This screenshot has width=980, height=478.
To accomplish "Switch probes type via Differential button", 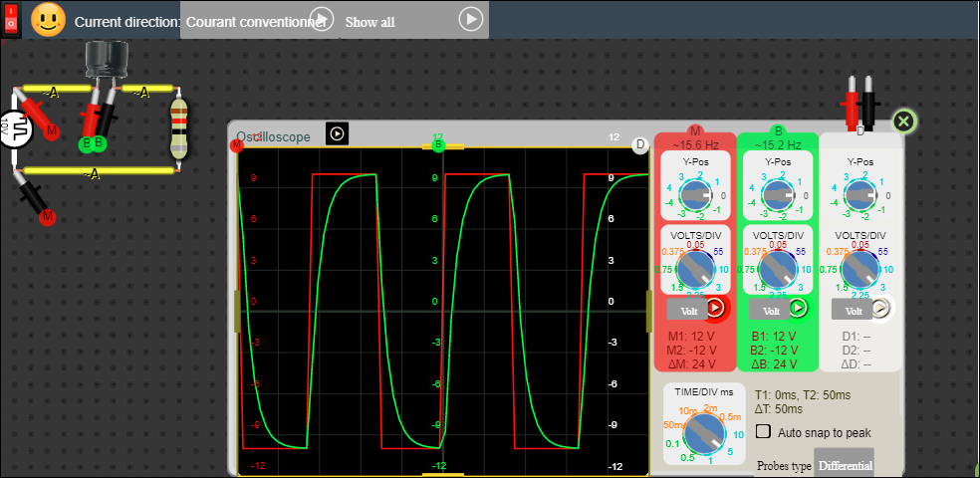I will coord(845,466).
